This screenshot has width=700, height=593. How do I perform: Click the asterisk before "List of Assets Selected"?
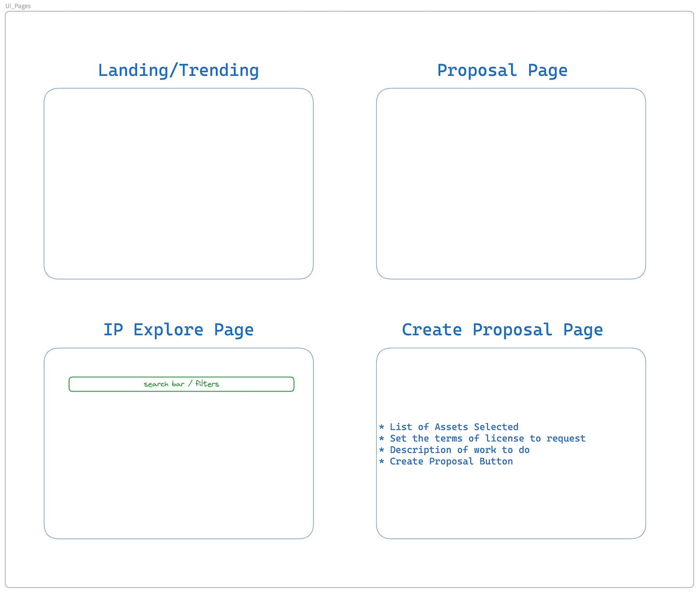coord(381,427)
